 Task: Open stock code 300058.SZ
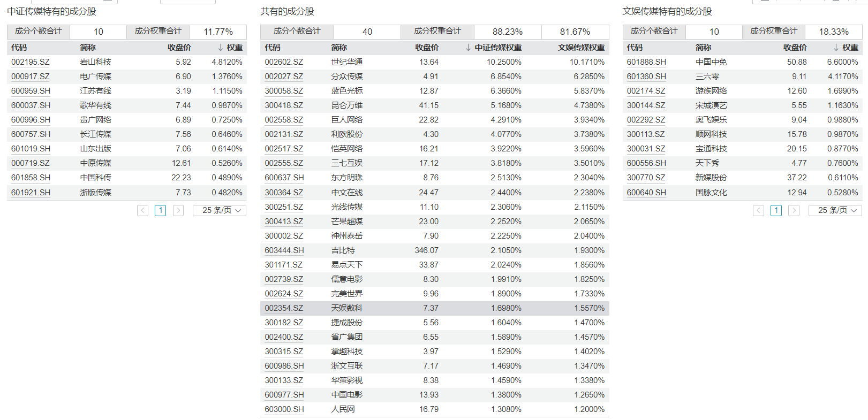coord(284,91)
